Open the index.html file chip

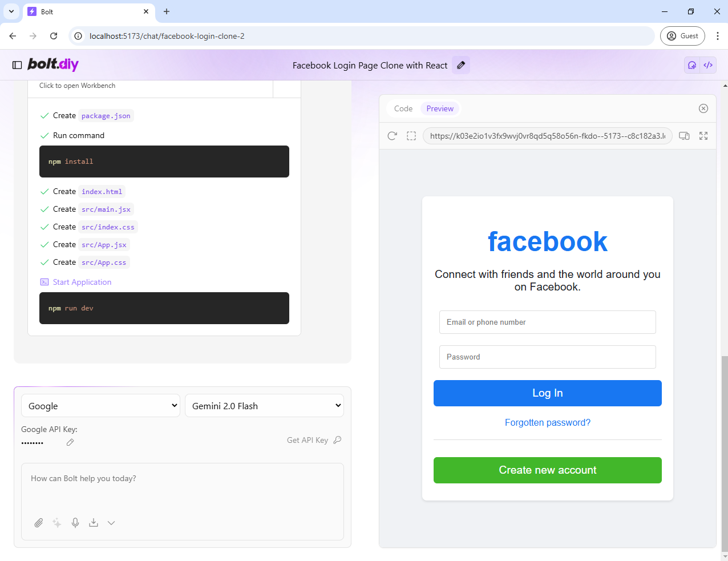click(102, 192)
